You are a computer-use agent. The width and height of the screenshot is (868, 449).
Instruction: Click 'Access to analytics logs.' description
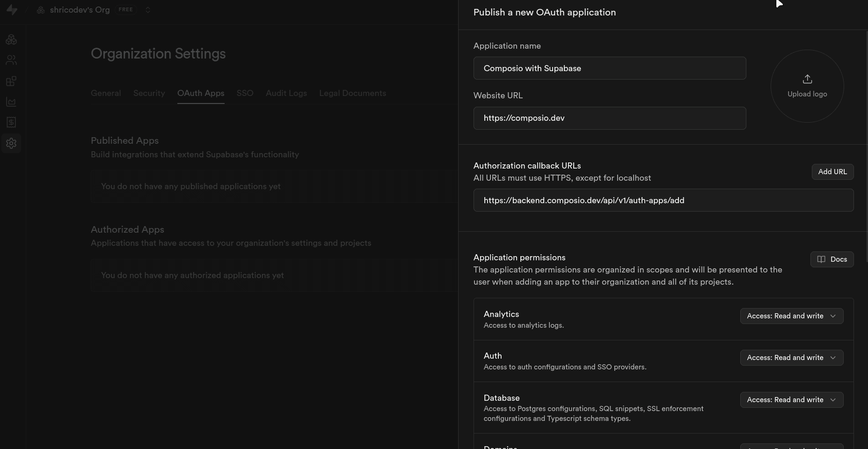524,325
